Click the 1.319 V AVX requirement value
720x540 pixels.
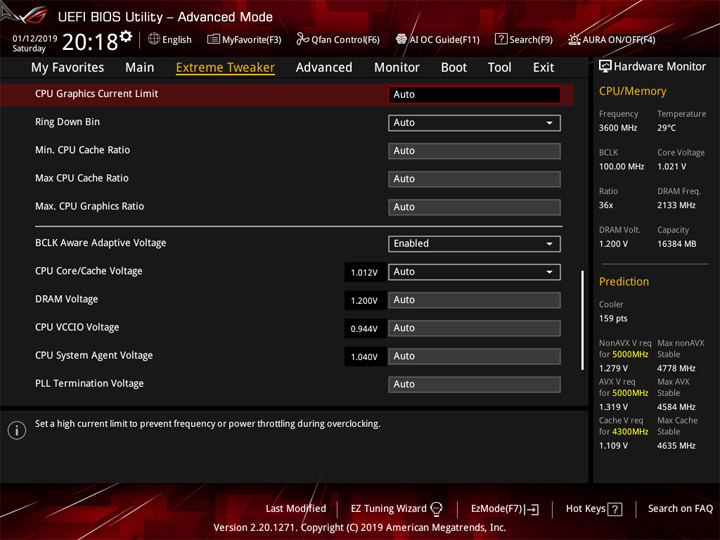point(613,407)
